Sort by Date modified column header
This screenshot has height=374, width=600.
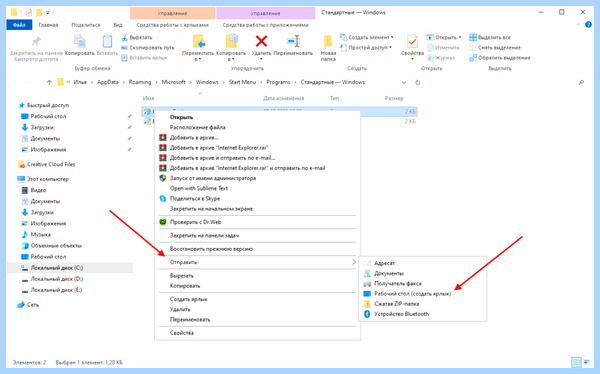284,98
